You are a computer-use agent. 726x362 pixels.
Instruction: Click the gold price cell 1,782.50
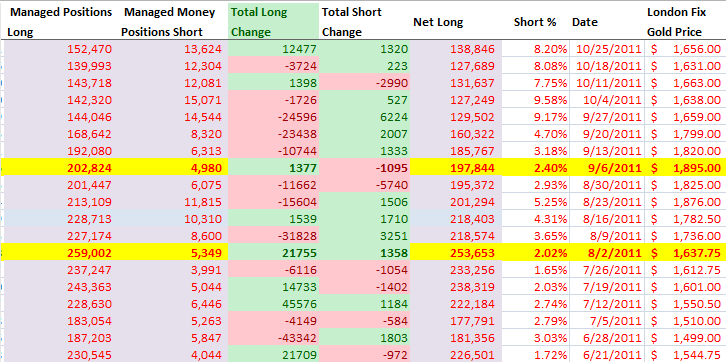(x=685, y=218)
